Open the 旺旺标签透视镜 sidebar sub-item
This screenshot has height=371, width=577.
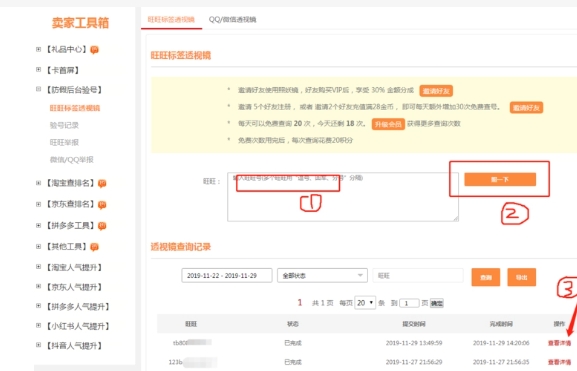[75, 108]
